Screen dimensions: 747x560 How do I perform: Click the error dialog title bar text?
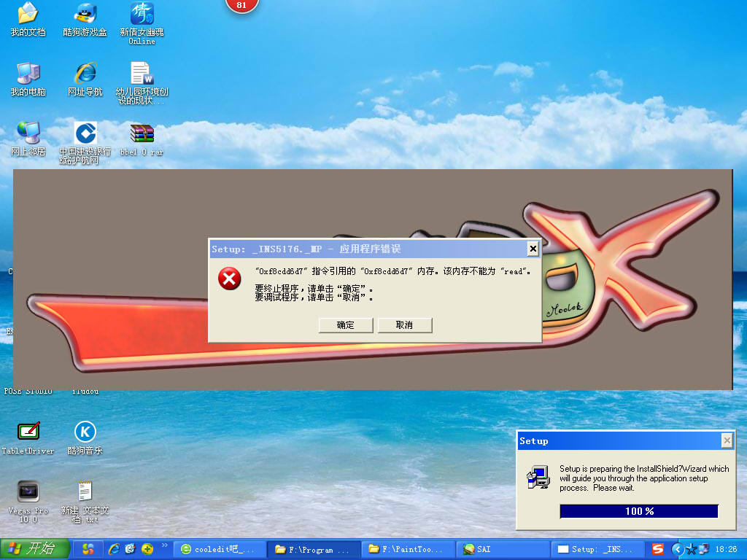pyautogui.click(x=306, y=249)
